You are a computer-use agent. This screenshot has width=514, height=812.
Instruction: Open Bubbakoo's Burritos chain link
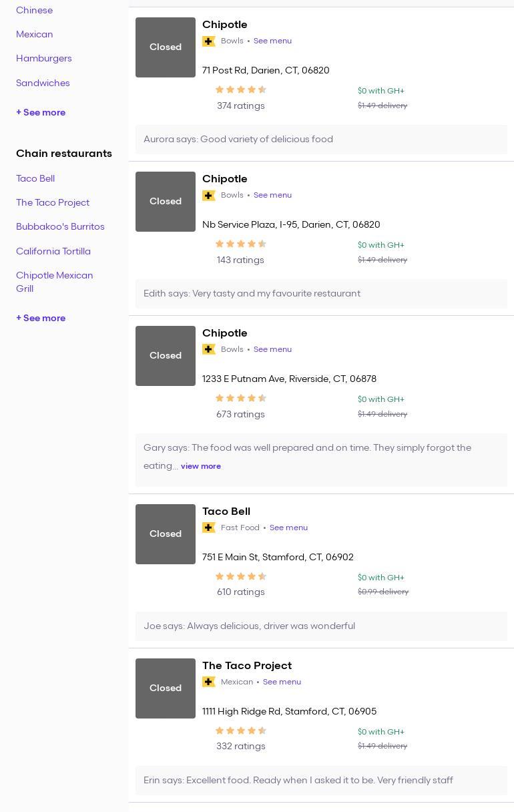(60, 226)
